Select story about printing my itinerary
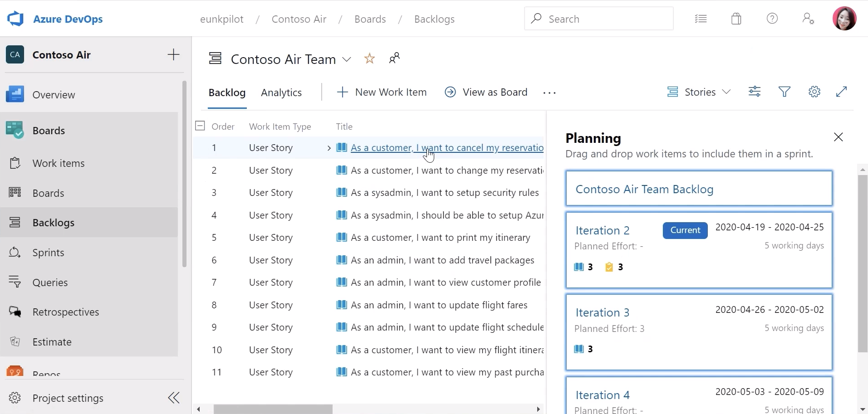This screenshot has height=414, width=868. tap(441, 238)
